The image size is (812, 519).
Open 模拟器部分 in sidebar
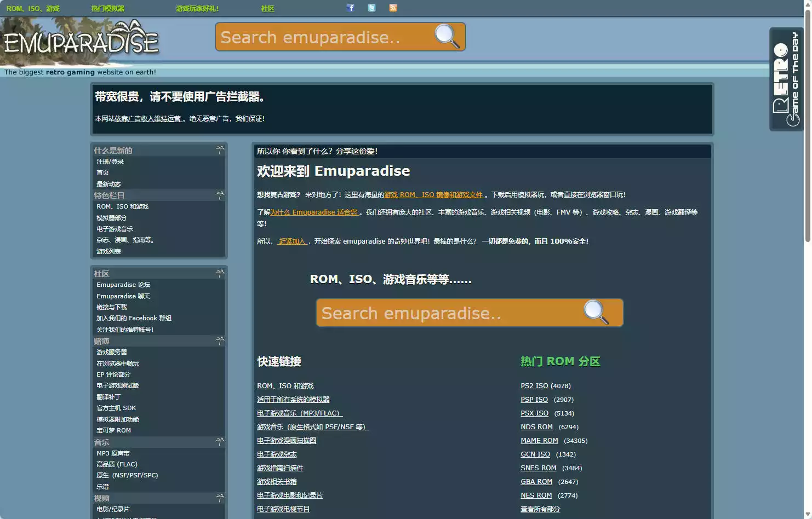click(112, 218)
